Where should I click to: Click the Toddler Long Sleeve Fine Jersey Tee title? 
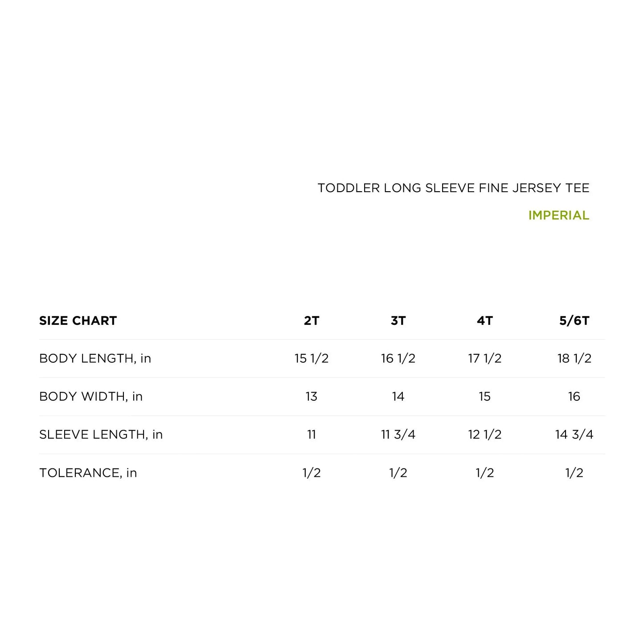tap(453, 188)
